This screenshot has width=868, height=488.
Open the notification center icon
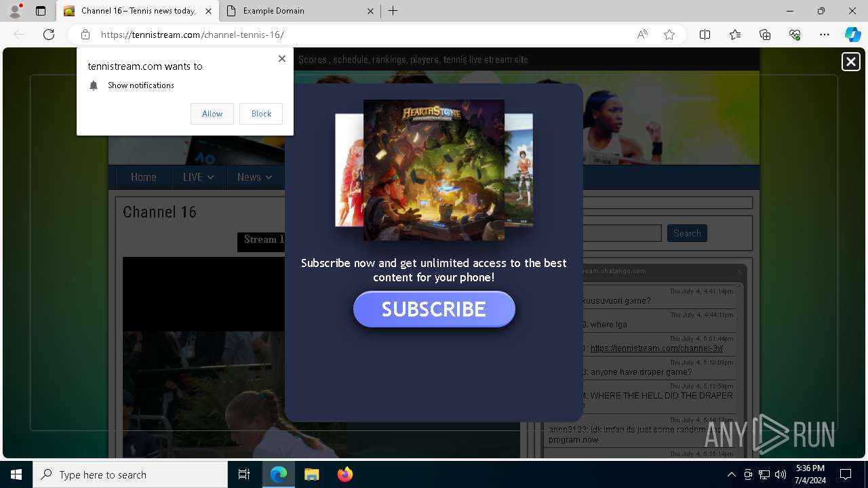[846, 474]
